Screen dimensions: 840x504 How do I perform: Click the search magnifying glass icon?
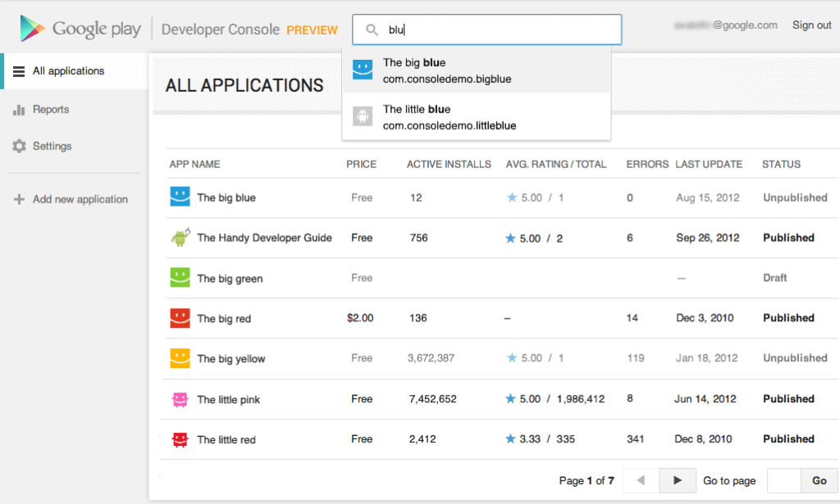(370, 29)
